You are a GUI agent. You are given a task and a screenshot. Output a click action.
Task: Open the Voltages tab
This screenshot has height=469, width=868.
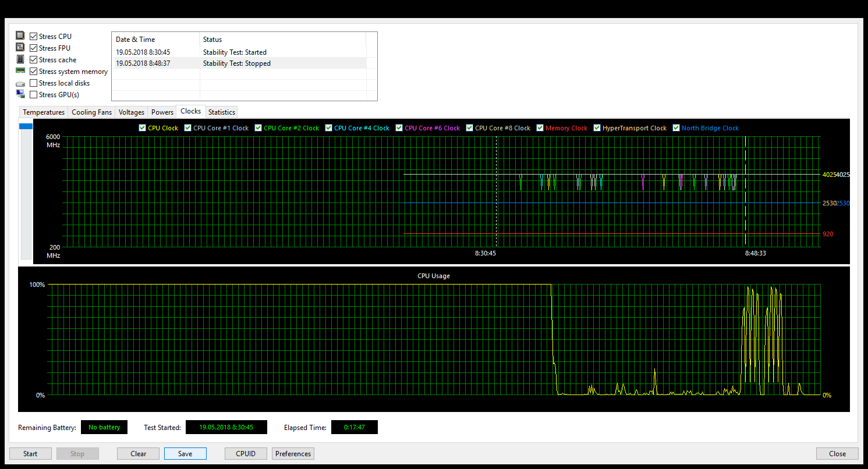tap(132, 112)
